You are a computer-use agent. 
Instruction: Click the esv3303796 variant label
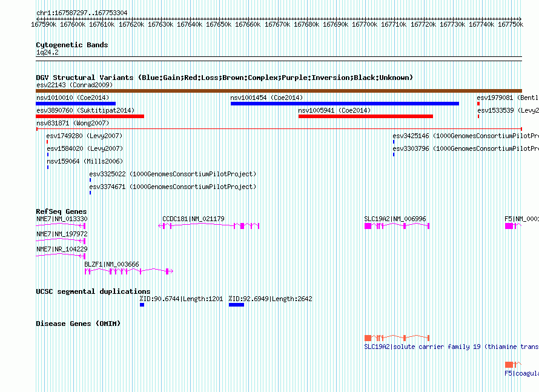pos(466,148)
